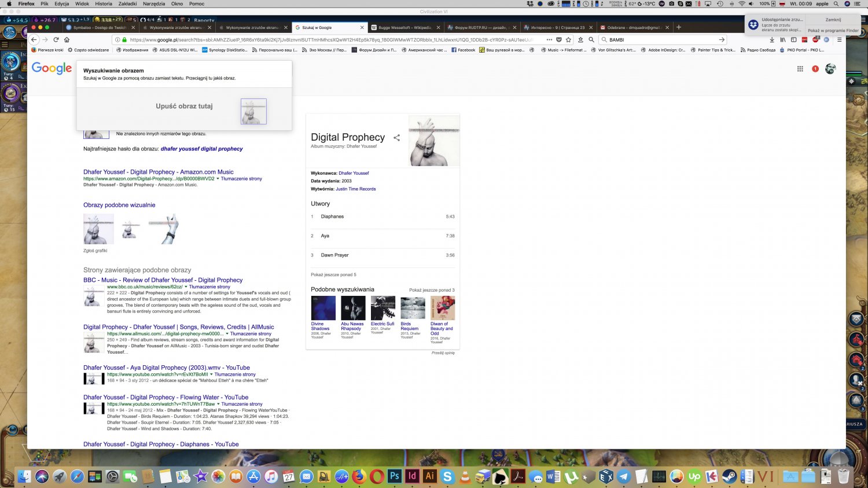Screen dimensions: 868x488
Task: Open a new tab with plus icon
Action: coord(679,27)
